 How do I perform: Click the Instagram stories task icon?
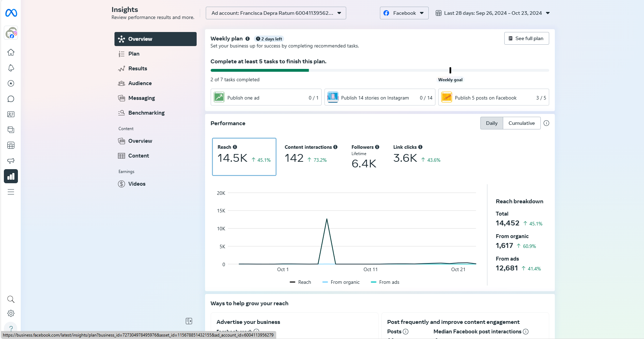coord(333,97)
